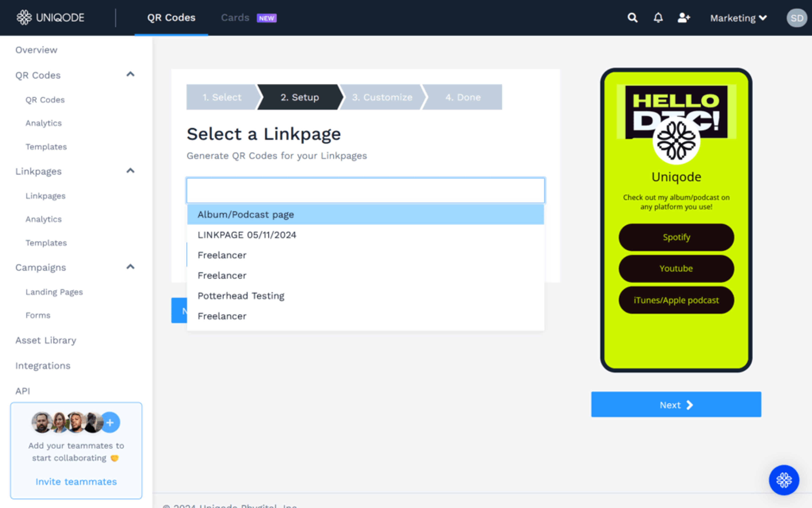Collapse the QR Codes sidebar section
This screenshot has width=812, height=508.
(130, 74)
